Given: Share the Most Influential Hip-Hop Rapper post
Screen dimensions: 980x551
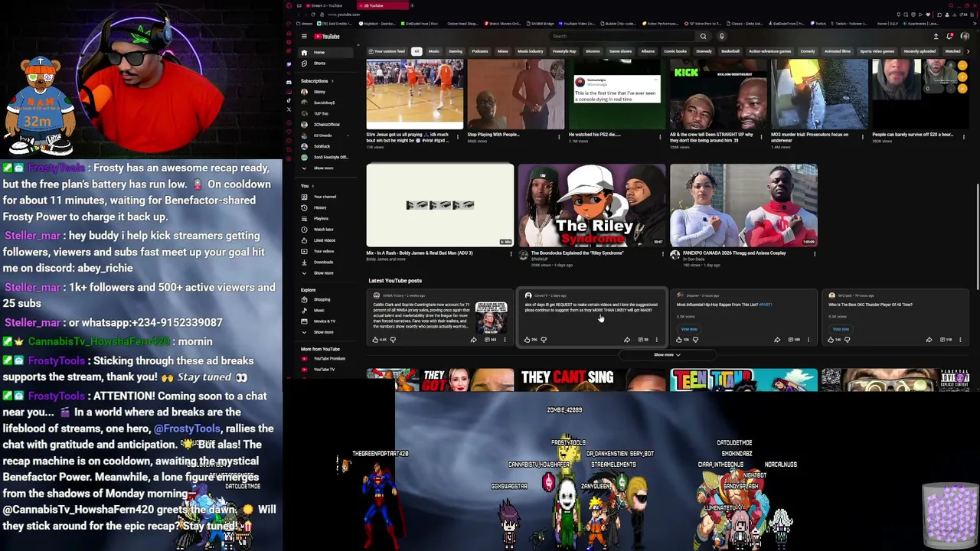Looking at the screenshot, I should point(777,339).
